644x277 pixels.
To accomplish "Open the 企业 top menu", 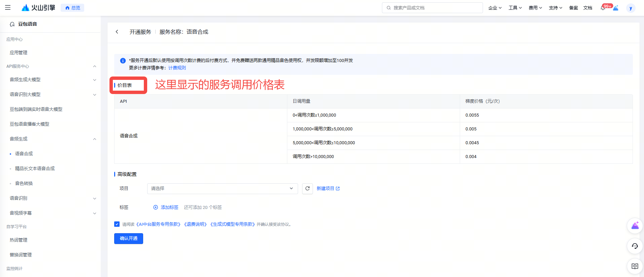I will tap(494, 8).
